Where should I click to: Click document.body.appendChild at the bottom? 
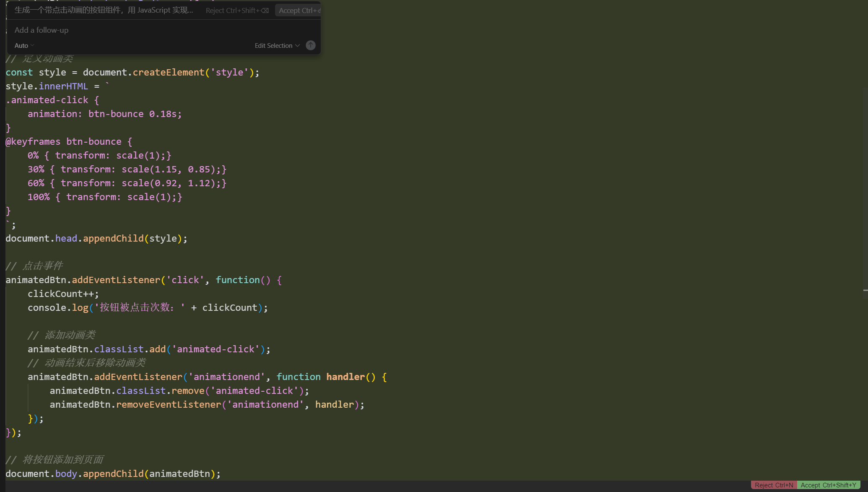(113, 474)
